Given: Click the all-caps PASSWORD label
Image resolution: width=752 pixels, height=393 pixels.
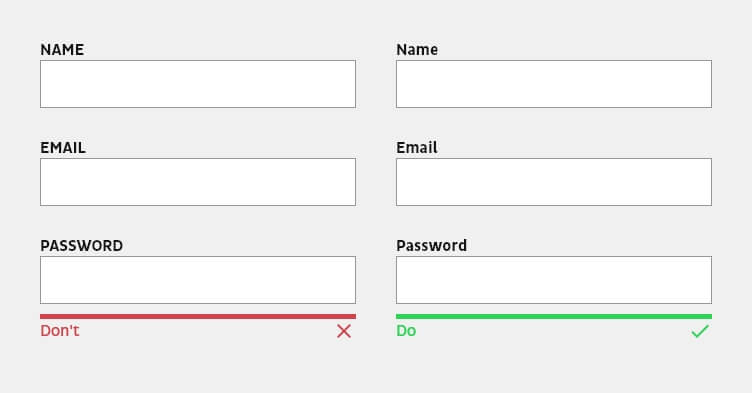Looking at the screenshot, I should 82,246.
